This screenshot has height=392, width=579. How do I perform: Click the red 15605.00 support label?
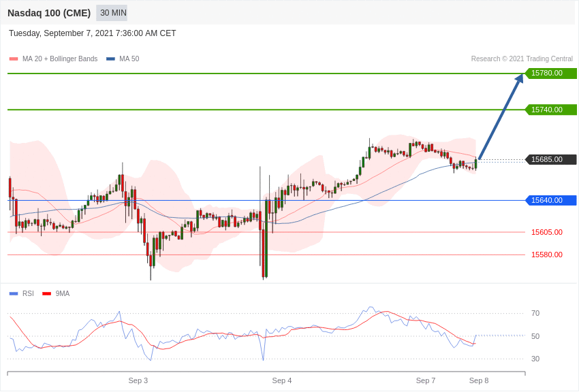point(547,232)
